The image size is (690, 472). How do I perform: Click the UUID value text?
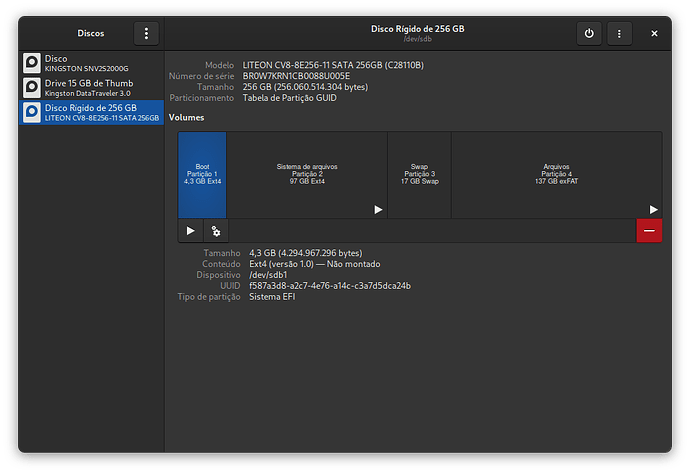point(330,286)
